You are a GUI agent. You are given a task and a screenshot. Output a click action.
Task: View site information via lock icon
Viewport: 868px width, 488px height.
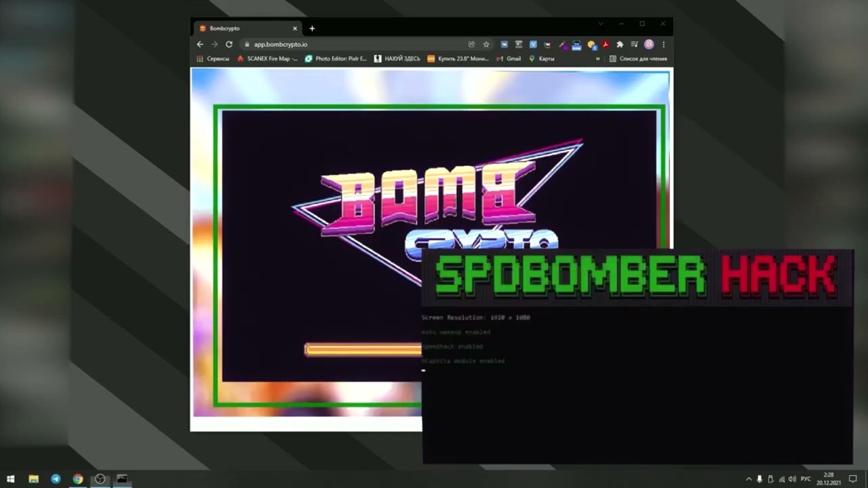(247, 44)
